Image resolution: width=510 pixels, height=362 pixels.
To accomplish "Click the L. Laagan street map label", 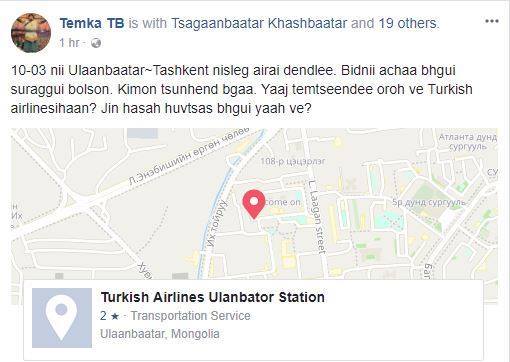I will [316, 217].
